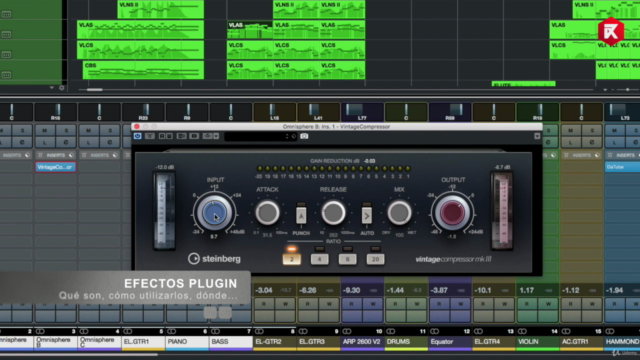
Task: Click Write automation W on the EL-GTR2 channel
Action: [285, 304]
